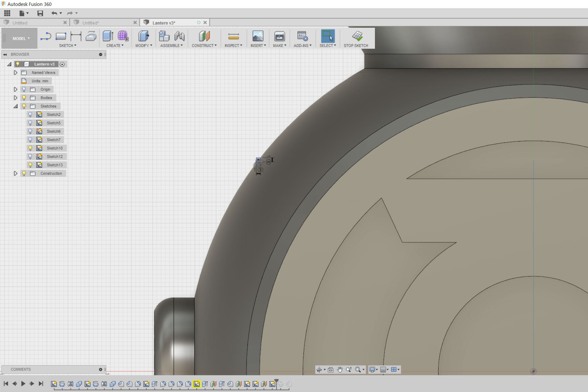Toggle visibility of Sketch6
588x392 pixels.
point(30,131)
